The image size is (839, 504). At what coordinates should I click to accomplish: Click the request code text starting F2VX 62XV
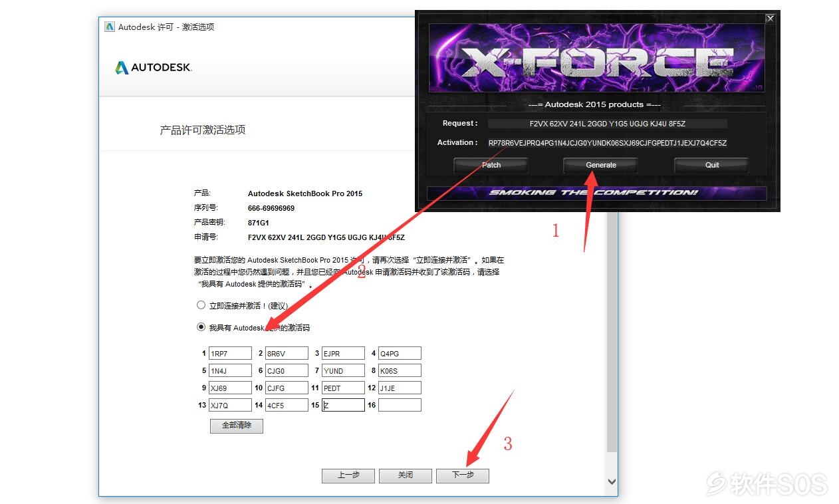coord(326,237)
